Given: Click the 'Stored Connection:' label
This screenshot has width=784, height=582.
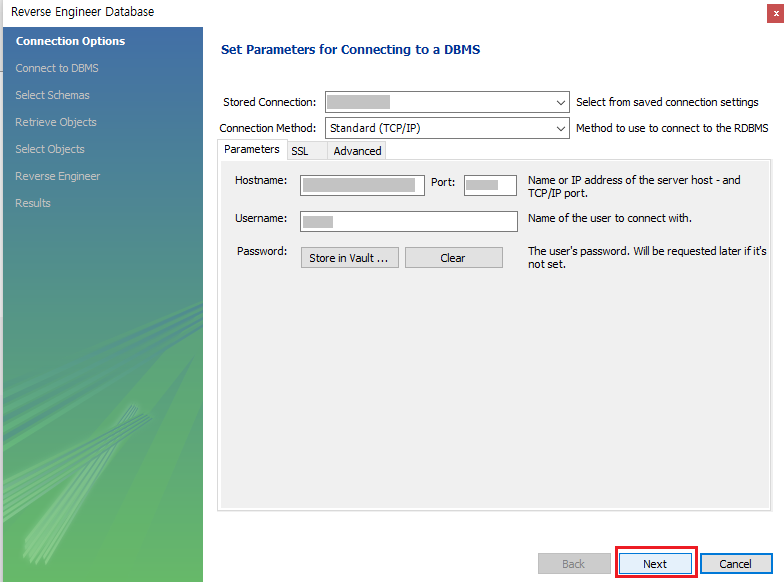Looking at the screenshot, I should (270, 102).
